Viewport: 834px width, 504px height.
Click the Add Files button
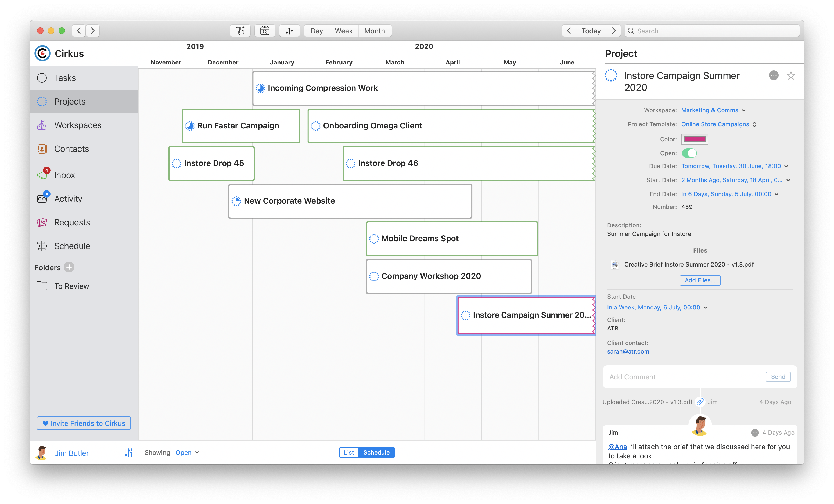(700, 280)
